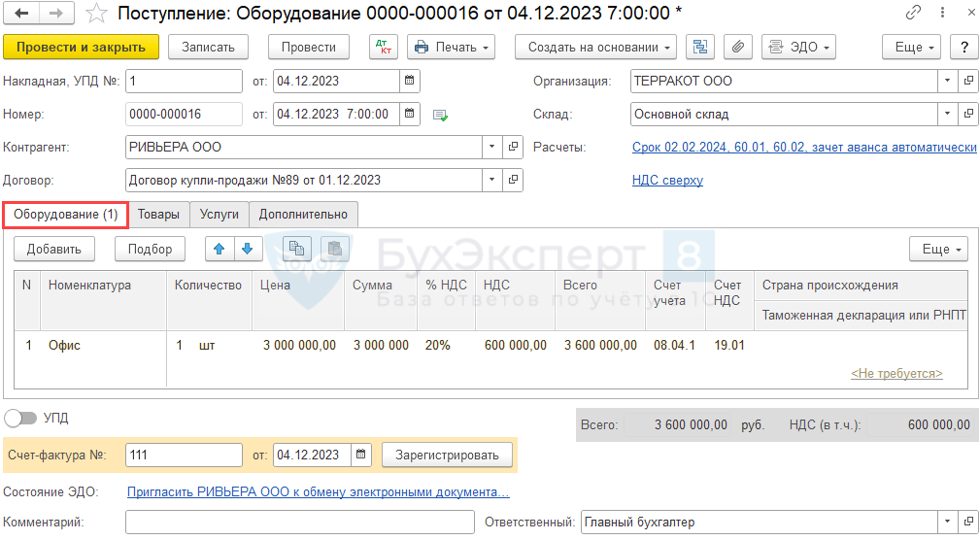Click the Дт/Кт postings icon

(384, 47)
